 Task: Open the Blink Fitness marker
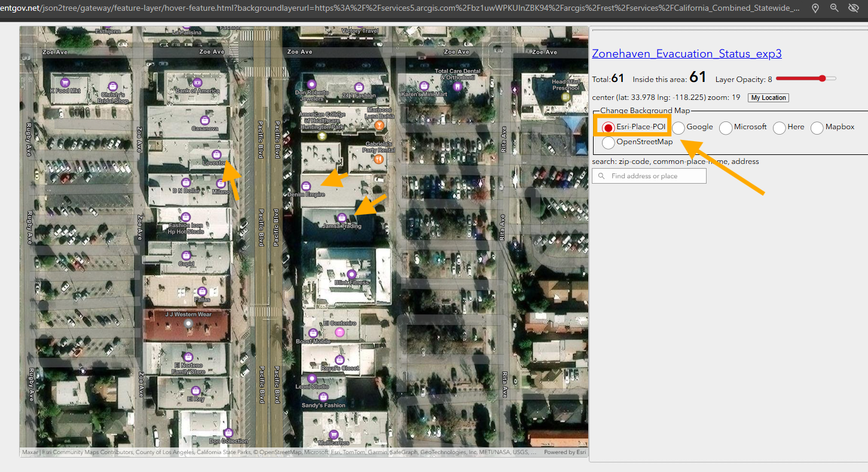pyautogui.click(x=352, y=274)
